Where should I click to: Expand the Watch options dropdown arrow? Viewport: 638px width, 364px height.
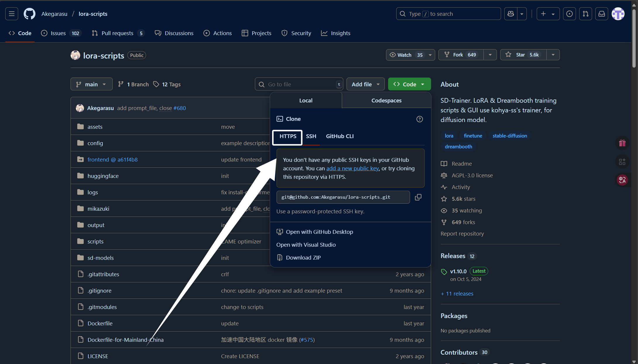[x=430, y=55]
